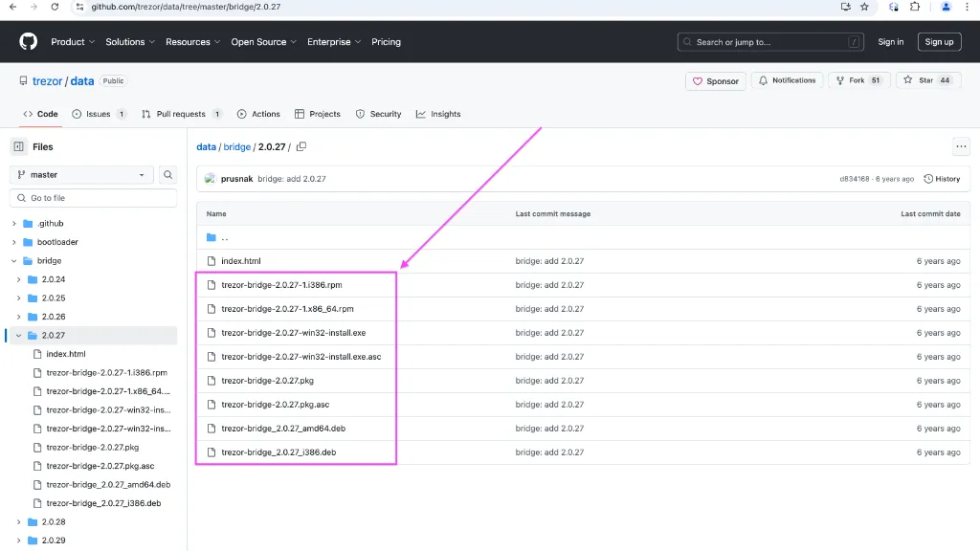Open the Insights tab
980x551 pixels.
[x=438, y=115]
